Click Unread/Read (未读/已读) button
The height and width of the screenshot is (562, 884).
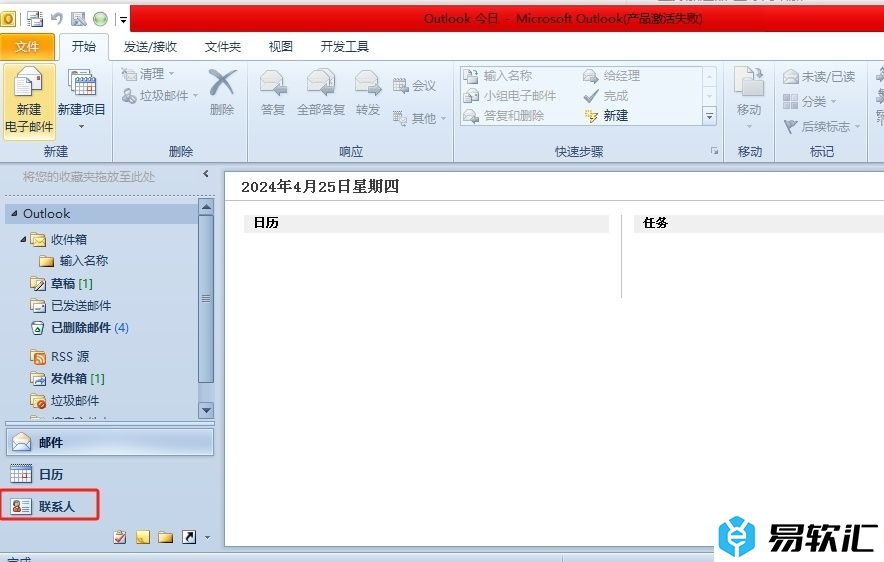coord(819,76)
